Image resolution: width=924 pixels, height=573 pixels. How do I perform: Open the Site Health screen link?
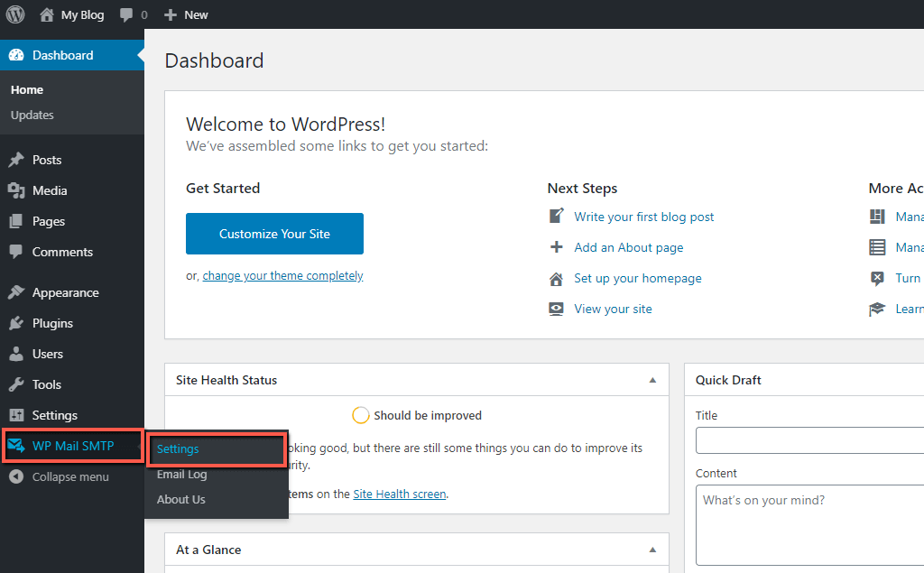click(400, 494)
